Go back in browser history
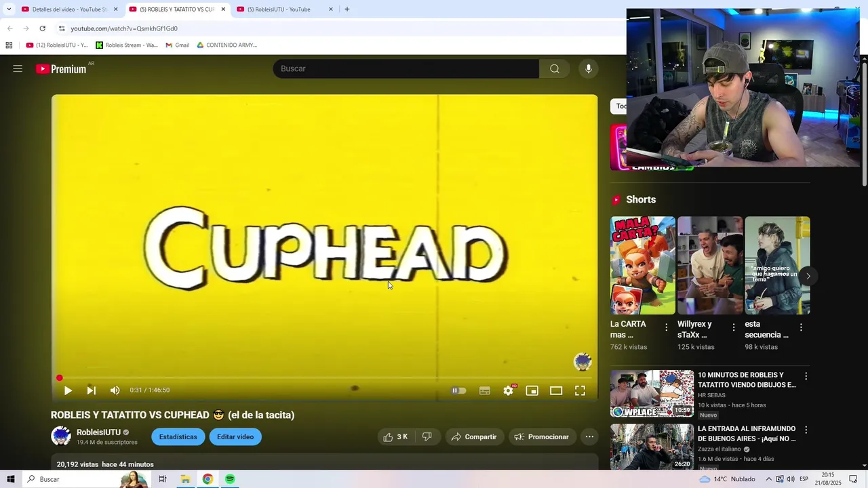Screen dimensions: 868x488 pos(10,28)
